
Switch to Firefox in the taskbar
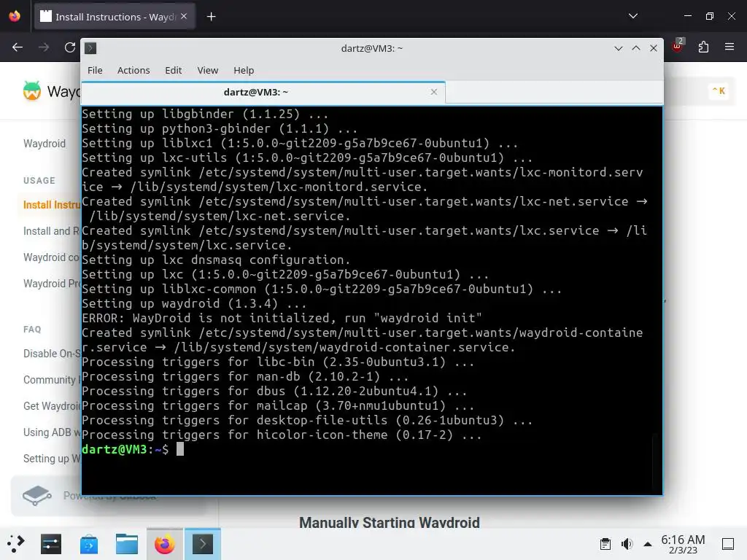164,544
